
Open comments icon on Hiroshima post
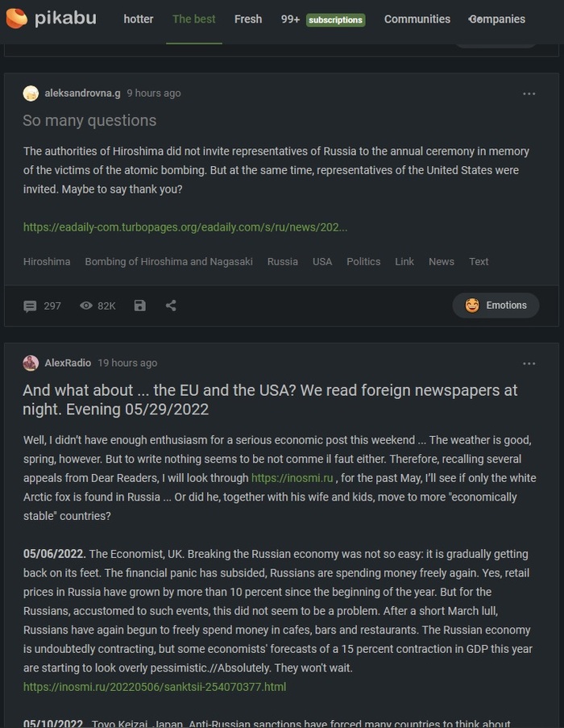[31, 306]
